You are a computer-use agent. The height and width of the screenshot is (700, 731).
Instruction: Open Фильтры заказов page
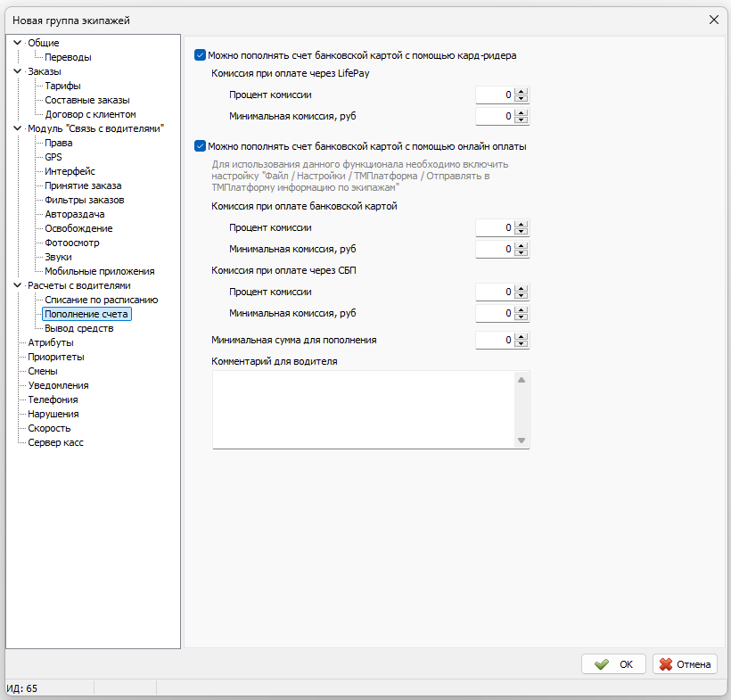pos(85,200)
